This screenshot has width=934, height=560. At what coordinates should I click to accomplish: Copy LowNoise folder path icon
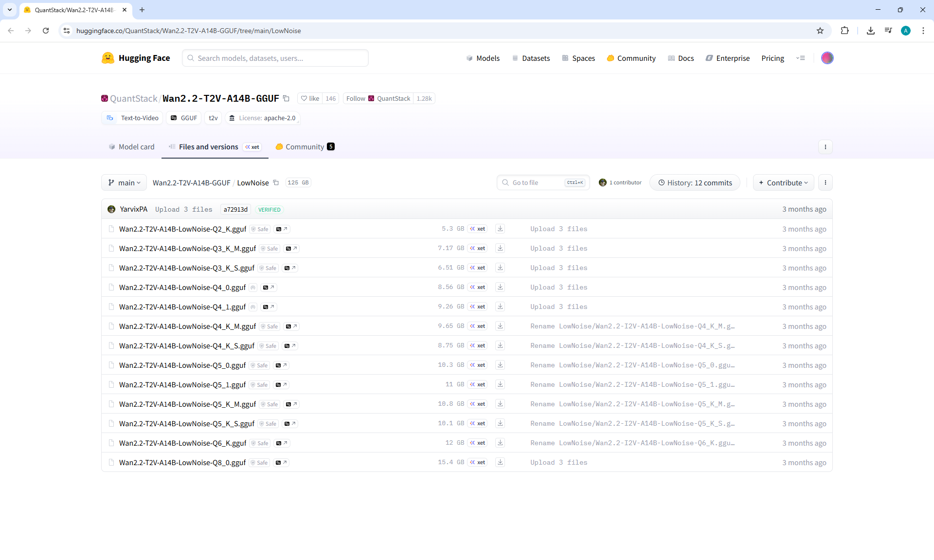pyautogui.click(x=276, y=183)
